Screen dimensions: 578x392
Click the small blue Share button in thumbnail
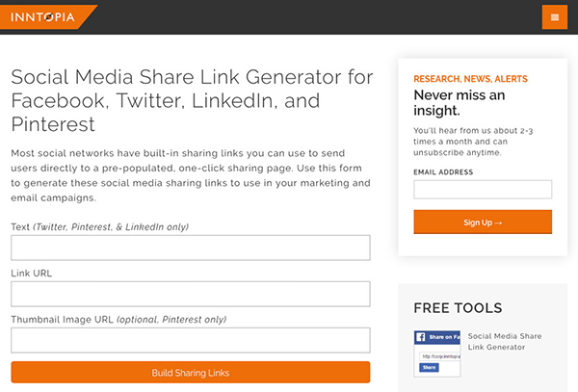(x=429, y=367)
